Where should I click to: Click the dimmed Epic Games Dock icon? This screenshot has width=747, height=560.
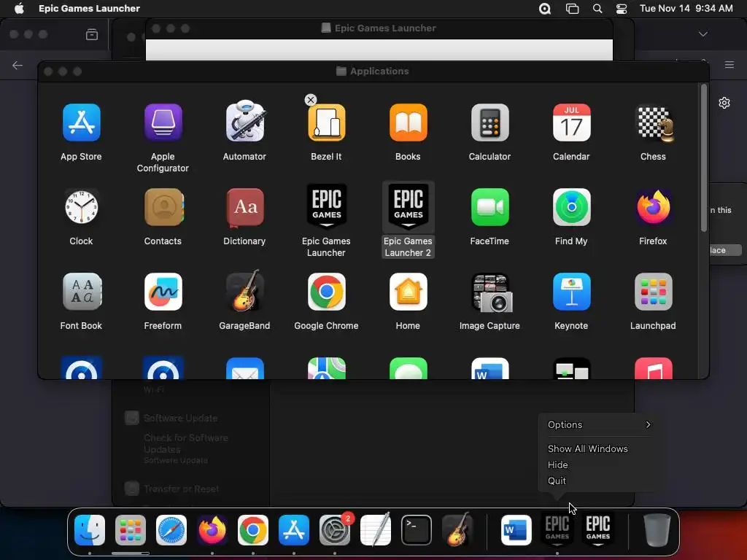coord(557,529)
